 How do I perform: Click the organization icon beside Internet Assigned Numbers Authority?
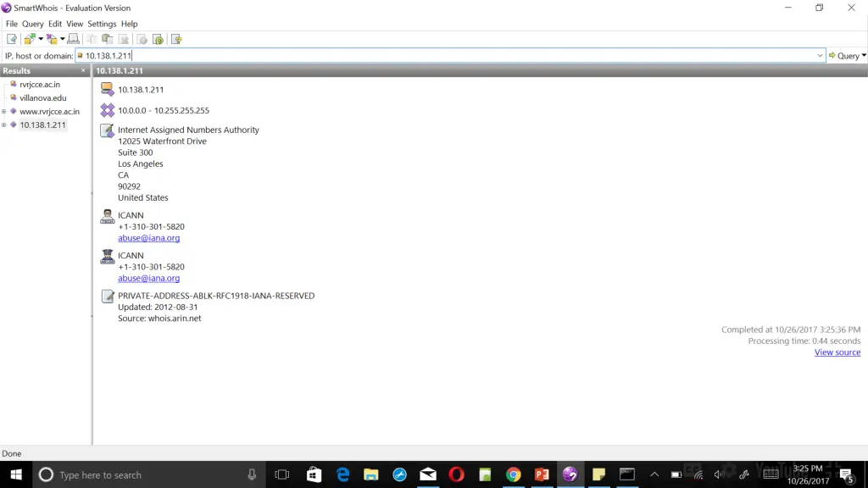pyautogui.click(x=107, y=130)
